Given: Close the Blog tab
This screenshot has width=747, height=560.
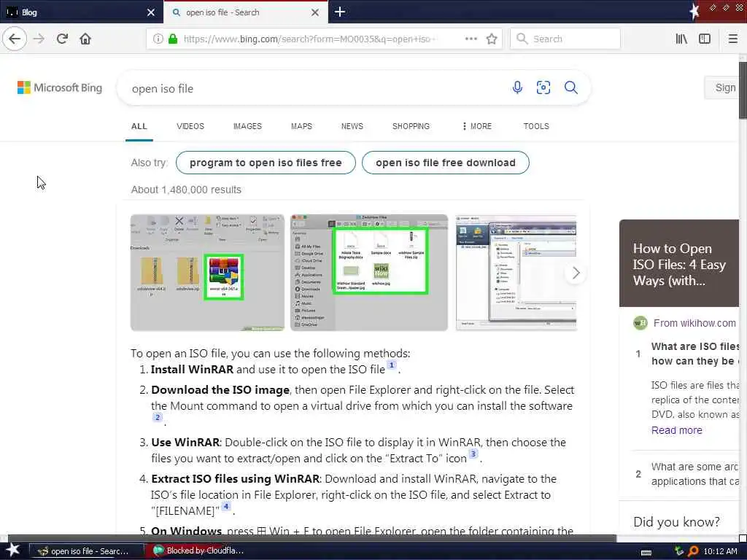Looking at the screenshot, I should (x=151, y=12).
